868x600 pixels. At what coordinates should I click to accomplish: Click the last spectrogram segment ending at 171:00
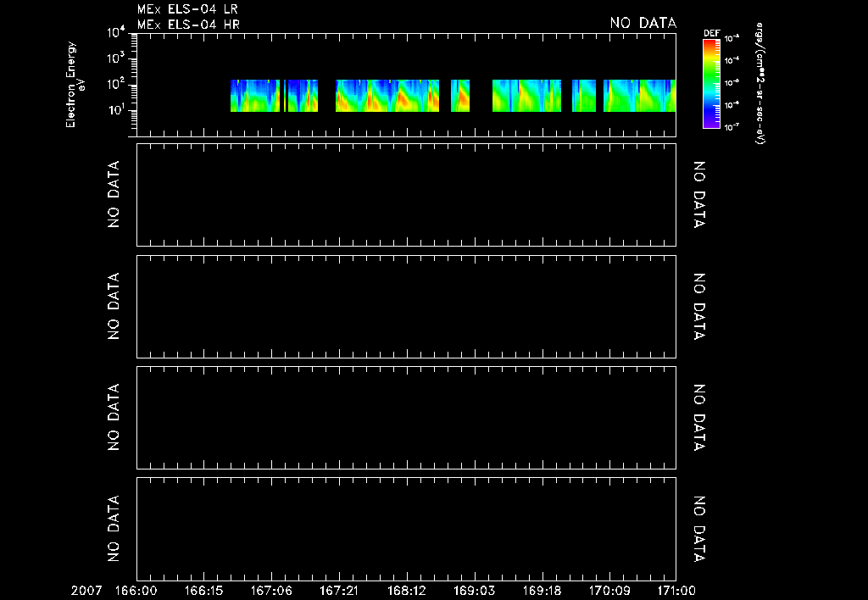coord(640,96)
